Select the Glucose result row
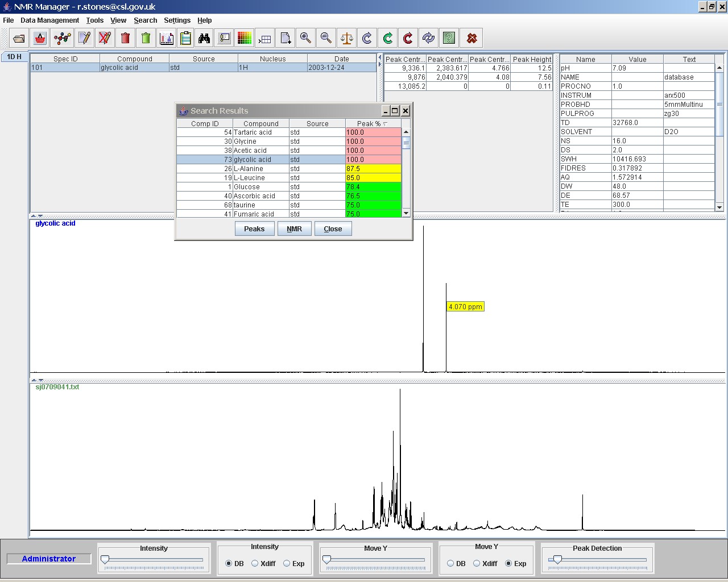 (x=289, y=187)
